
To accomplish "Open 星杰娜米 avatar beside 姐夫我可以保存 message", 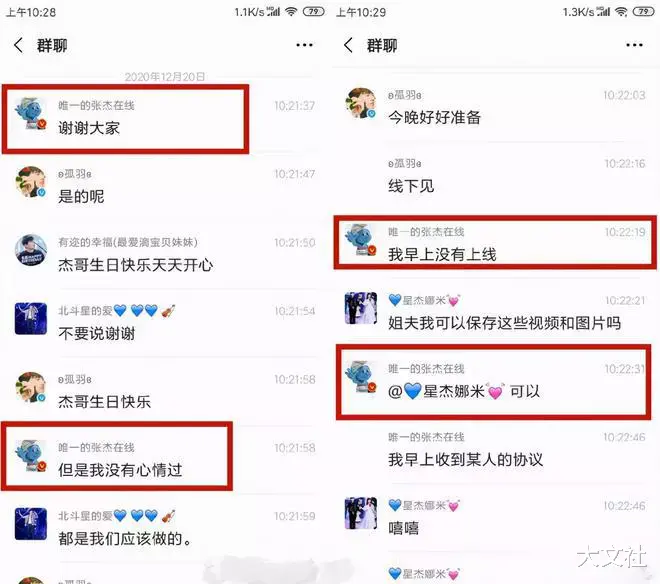I will coord(361,308).
